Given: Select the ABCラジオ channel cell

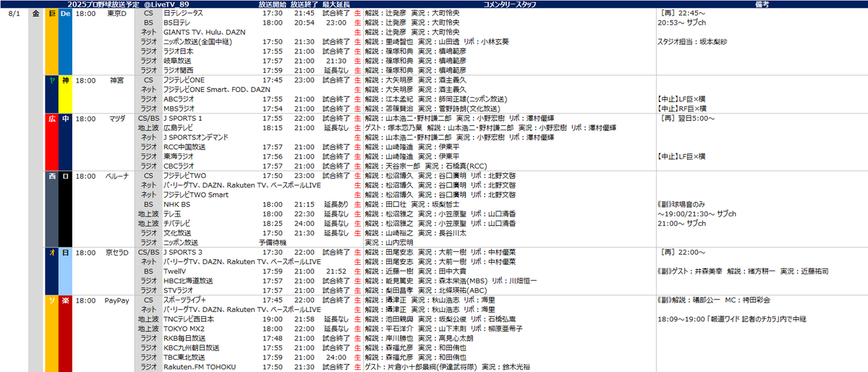Looking at the screenshot, I should 179,98.
